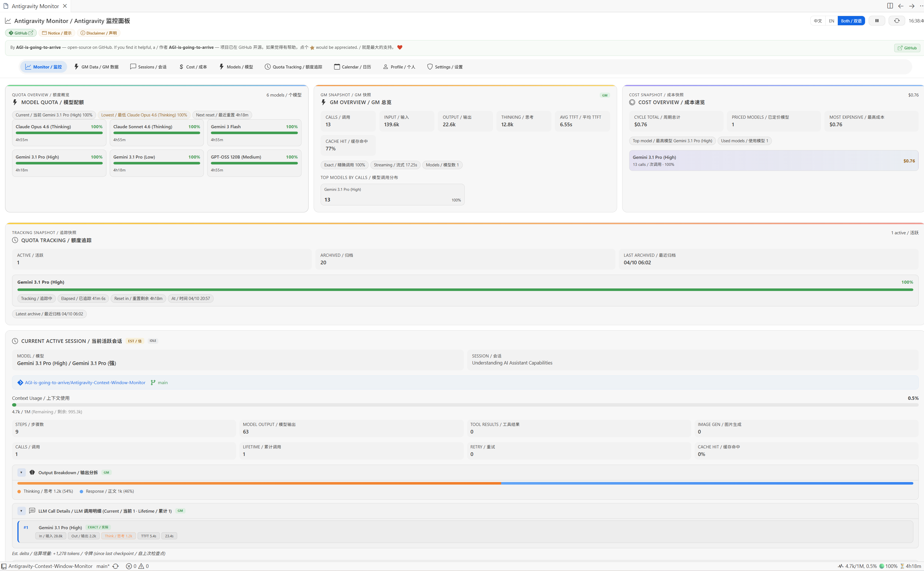
Task: Click the split editor layout icon
Action: point(890,6)
